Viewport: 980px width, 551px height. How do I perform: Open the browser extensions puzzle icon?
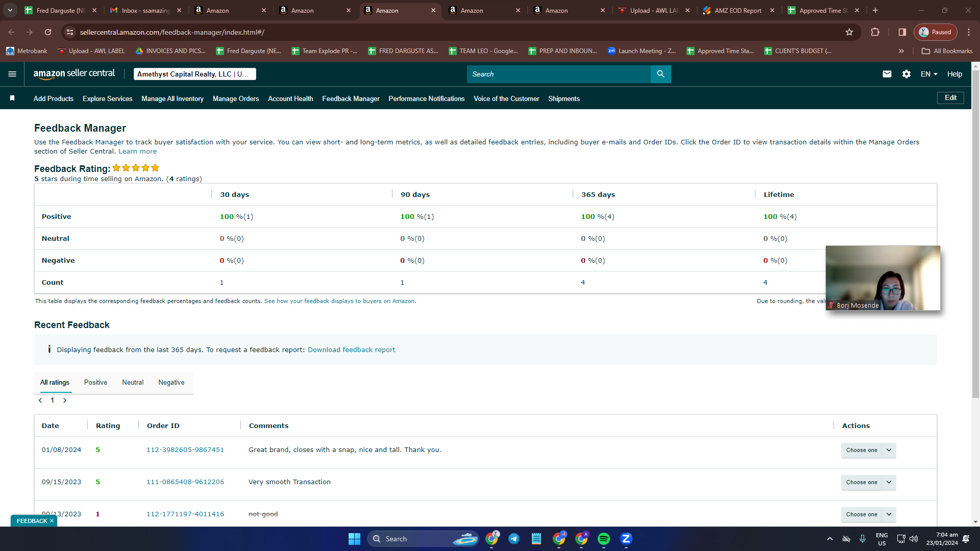pos(875,32)
